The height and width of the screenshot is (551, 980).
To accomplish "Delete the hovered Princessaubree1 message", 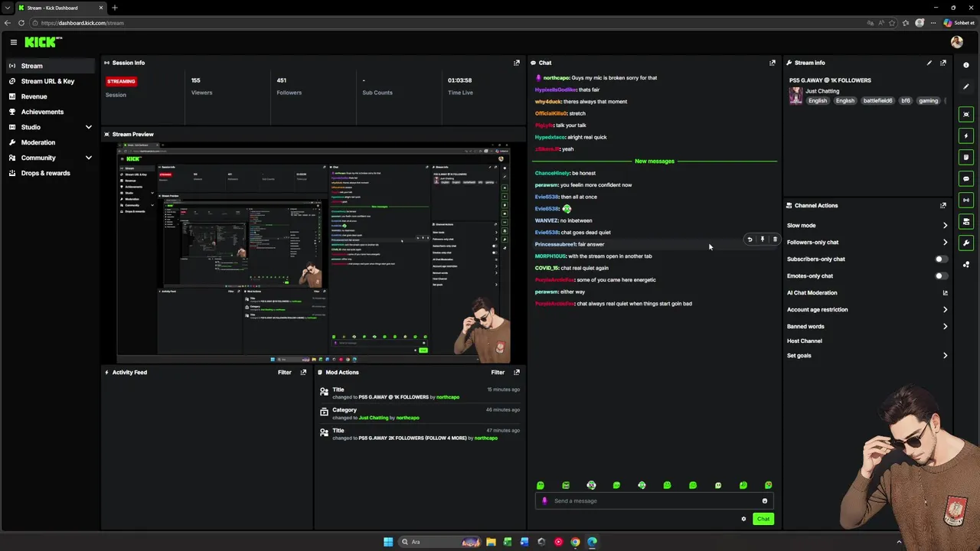I will pos(775,240).
